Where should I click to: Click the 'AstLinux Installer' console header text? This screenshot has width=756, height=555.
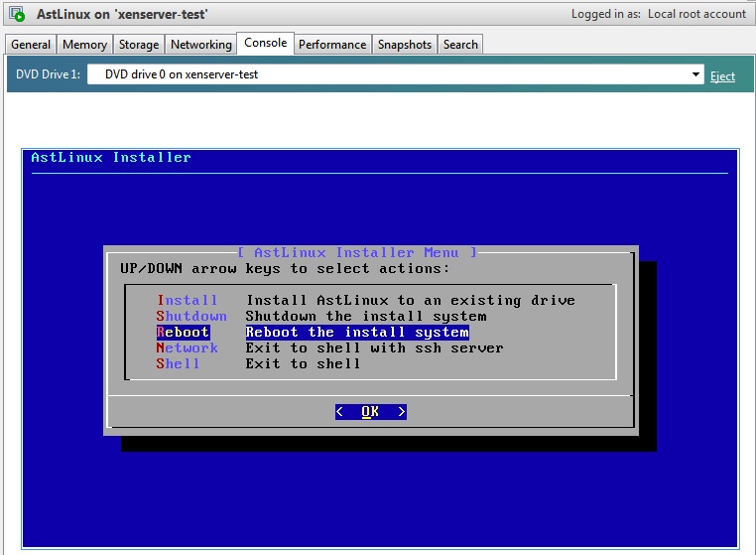tap(111, 157)
